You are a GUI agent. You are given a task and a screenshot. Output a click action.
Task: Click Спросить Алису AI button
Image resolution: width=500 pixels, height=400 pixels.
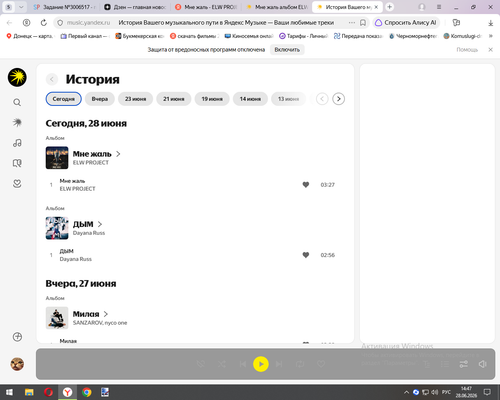406,23
